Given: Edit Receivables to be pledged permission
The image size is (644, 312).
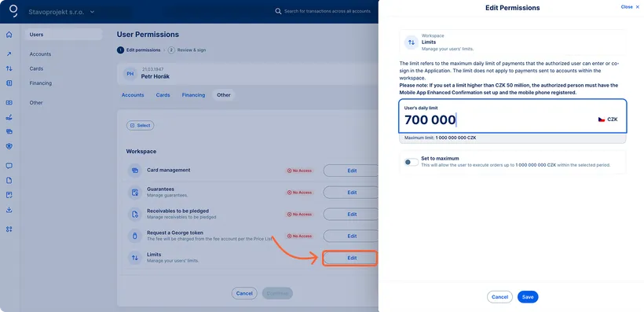Looking at the screenshot, I should tap(352, 215).
